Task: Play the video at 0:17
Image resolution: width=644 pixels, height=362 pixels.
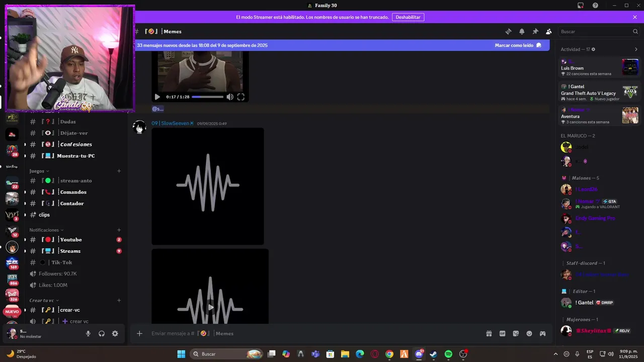Action: (x=157, y=97)
